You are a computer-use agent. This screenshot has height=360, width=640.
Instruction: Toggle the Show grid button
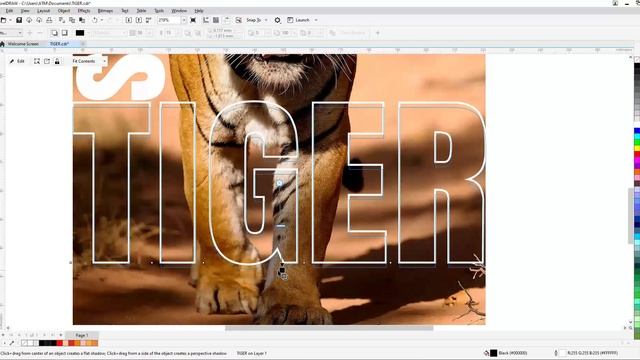point(216,20)
